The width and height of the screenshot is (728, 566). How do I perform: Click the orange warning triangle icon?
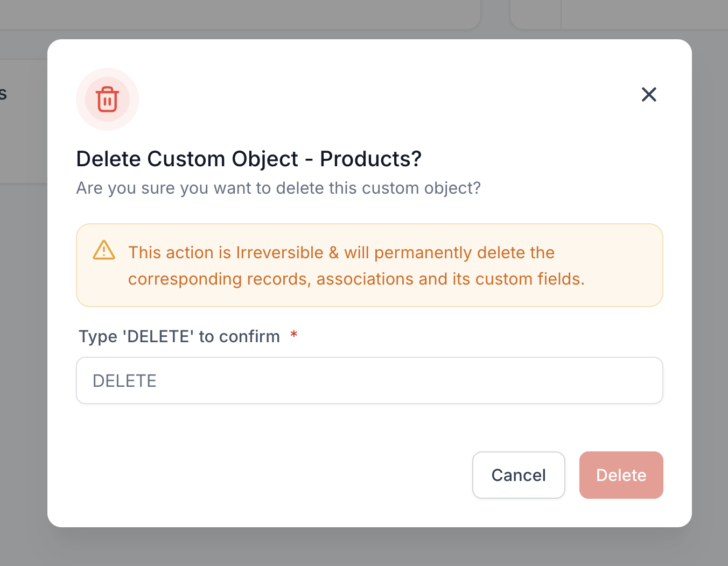[x=104, y=250]
